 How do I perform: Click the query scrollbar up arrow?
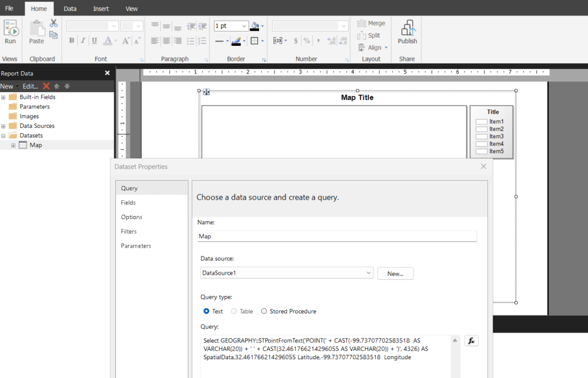pos(455,340)
